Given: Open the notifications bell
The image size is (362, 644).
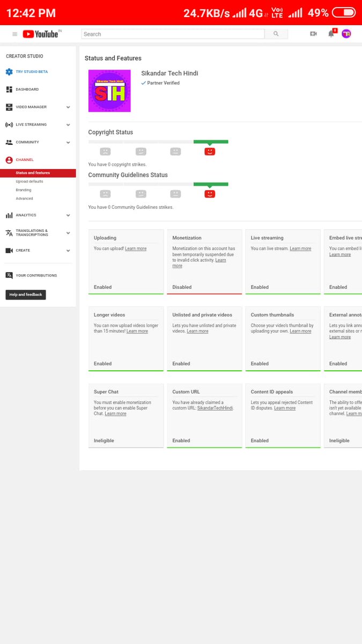Looking at the screenshot, I should (x=331, y=34).
